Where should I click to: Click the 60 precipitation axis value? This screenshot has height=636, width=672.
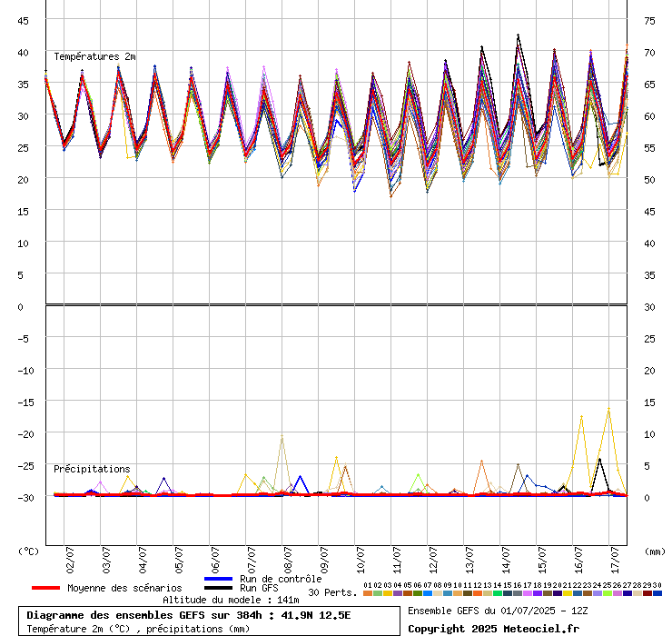[649, 116]
